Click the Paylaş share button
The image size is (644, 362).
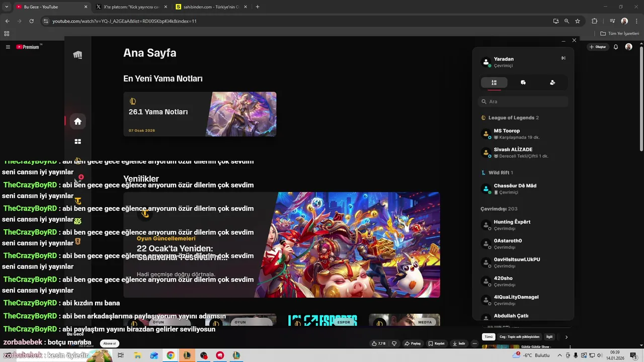[x=413, y=343]
